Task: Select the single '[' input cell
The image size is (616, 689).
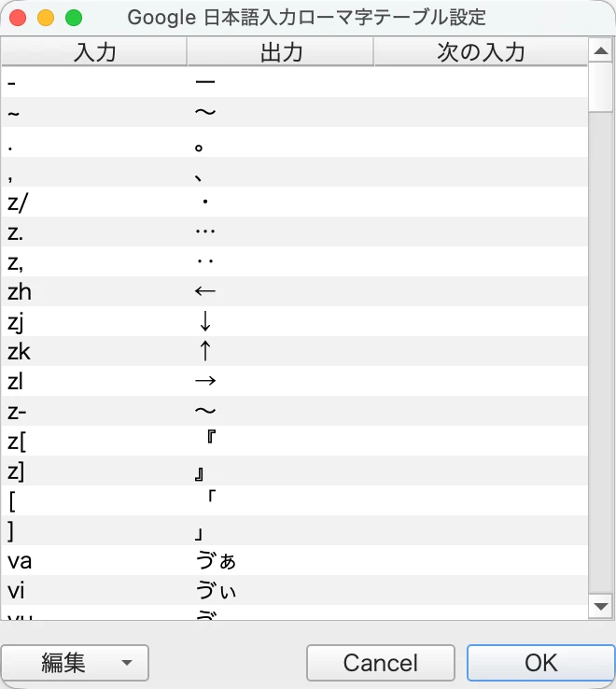Action: (94, 500)
